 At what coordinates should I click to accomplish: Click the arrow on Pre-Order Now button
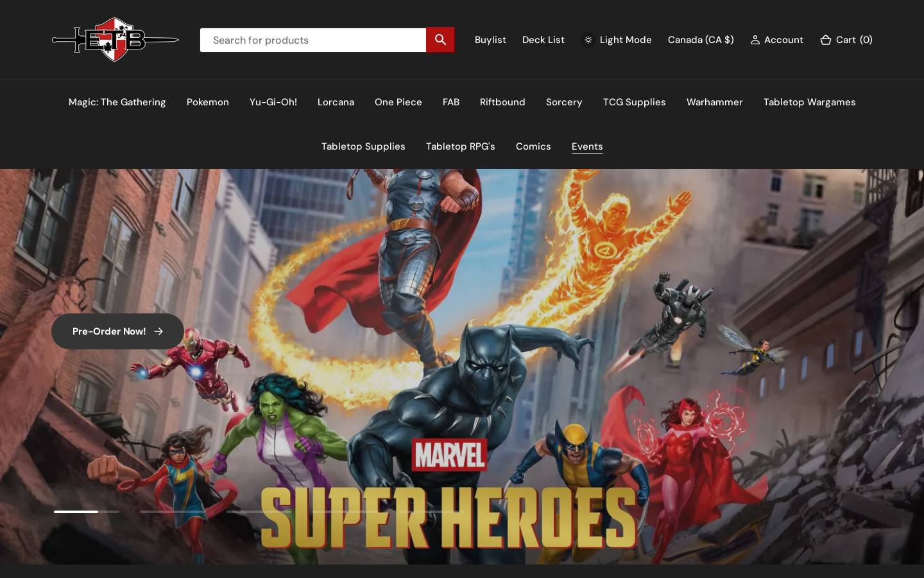point(158,331)
